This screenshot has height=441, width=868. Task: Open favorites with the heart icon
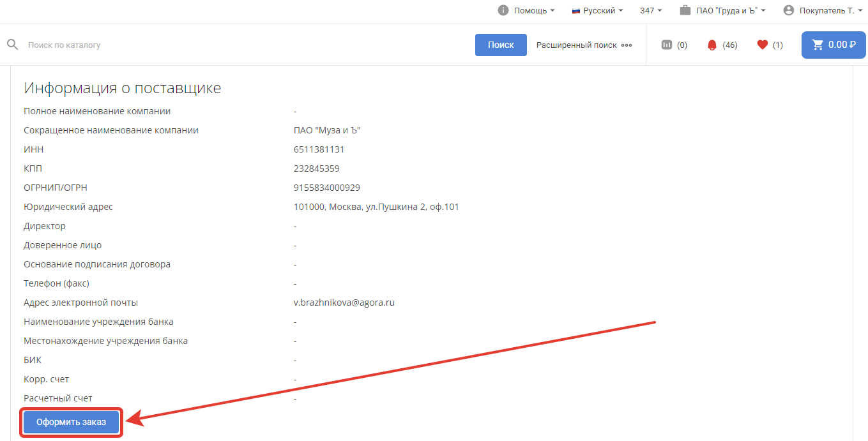[762, 45]
